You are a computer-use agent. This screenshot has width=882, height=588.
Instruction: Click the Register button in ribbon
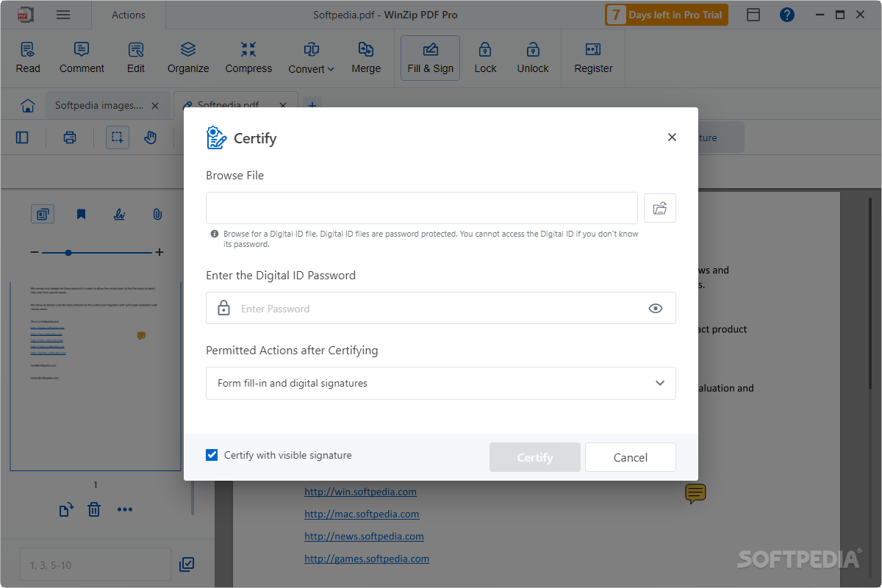point(593,58)
